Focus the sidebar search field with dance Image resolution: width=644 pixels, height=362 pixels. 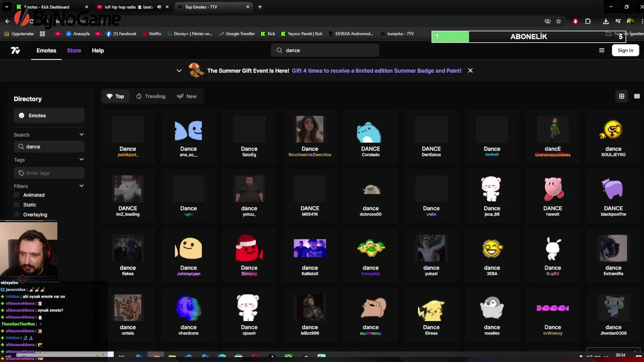[x=49, y=147]
